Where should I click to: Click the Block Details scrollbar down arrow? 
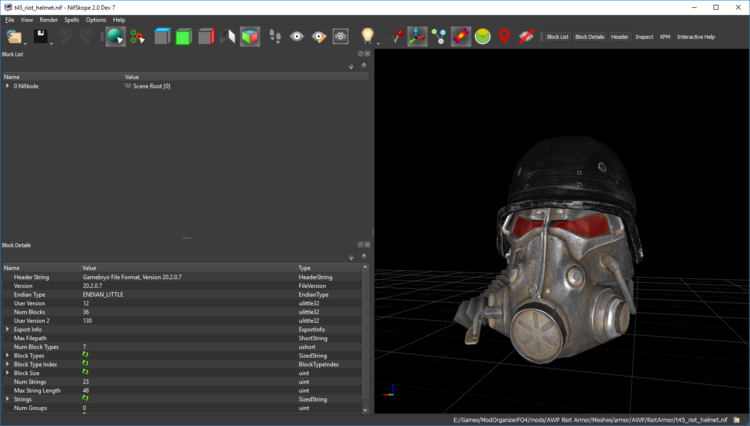click(365, 410)
